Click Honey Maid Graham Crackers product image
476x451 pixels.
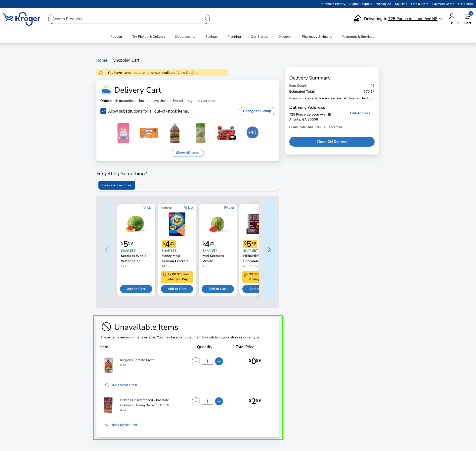point(177,224)
